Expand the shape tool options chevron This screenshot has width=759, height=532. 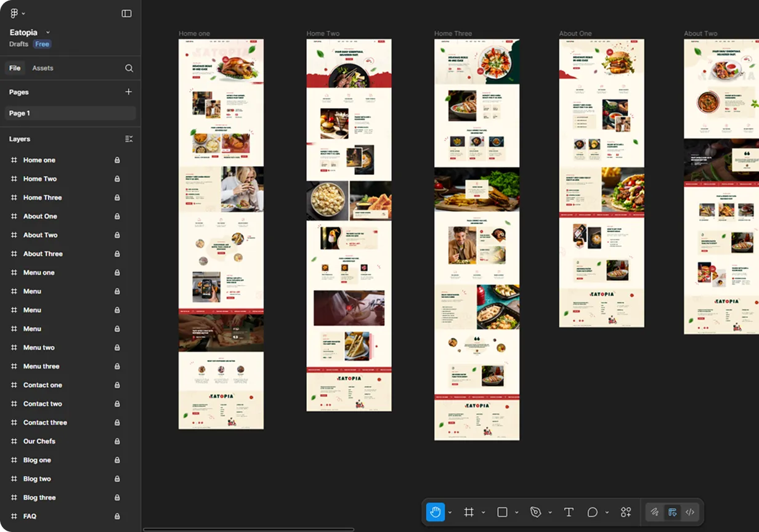516,512
